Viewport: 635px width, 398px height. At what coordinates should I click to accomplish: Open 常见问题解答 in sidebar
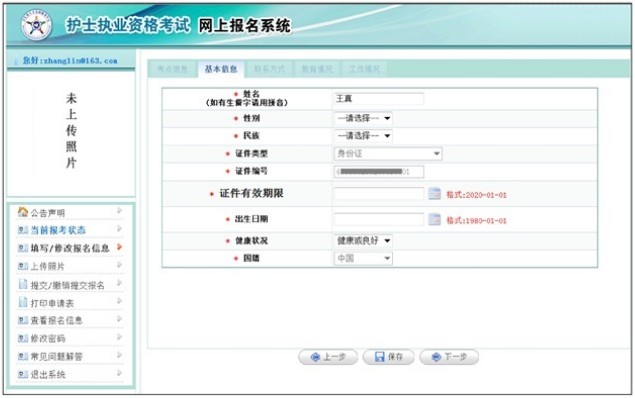point(57,357)
